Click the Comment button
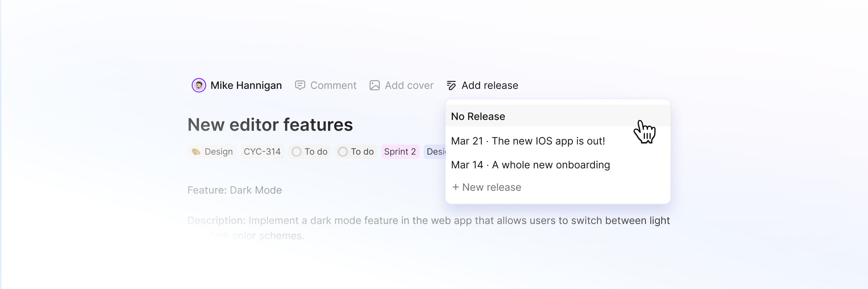This screenshot has width=868, height=289. (326, 85)
